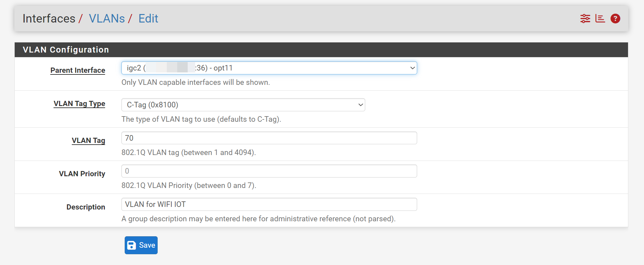The width and height of the screenshot is (644, 265).
Task: Go to VLANs breadcrumb link
Action: tap(107, 19)
